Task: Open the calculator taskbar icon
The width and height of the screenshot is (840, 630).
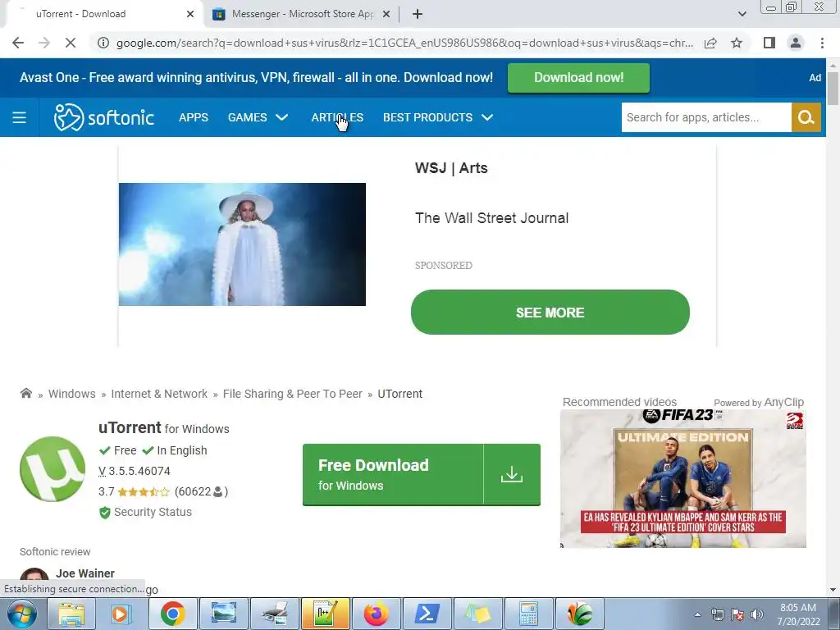Action: (528, 614)
